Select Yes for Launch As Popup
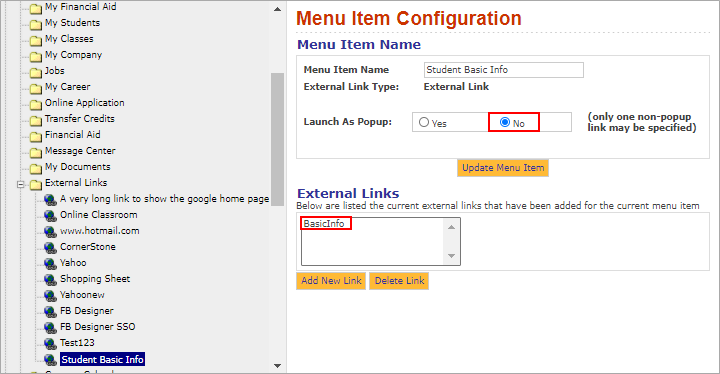This screenshot has width=720, height=374. coord(424,122)
